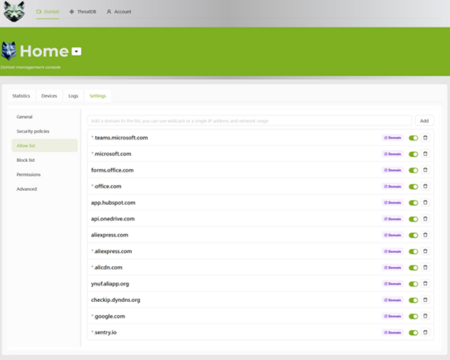Focus the add domain input field
This screenshot has height=360, width=450.
point(249,121)
